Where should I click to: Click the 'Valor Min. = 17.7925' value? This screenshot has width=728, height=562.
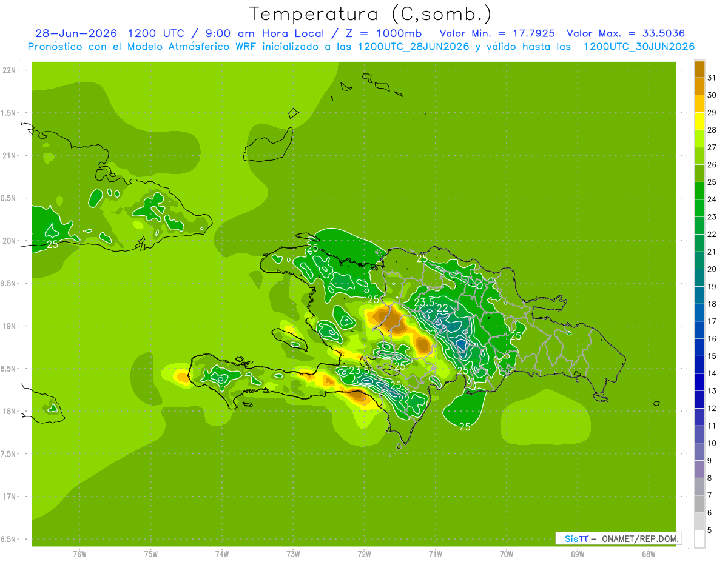pos(497,33)
